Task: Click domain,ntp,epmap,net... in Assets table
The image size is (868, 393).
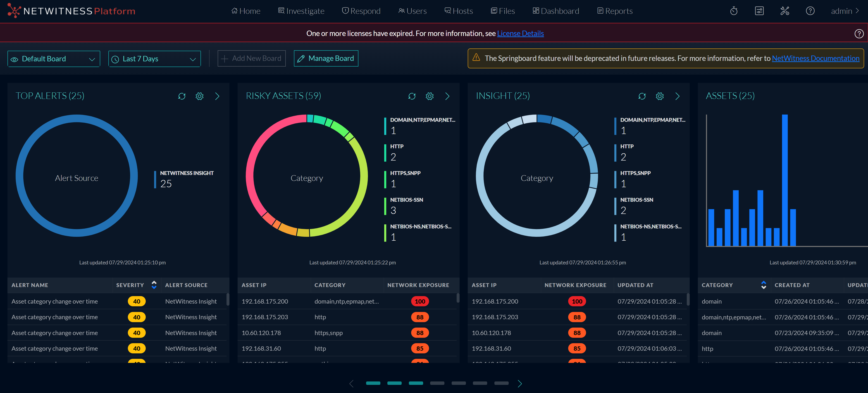Action: click(x=734, y=317)
